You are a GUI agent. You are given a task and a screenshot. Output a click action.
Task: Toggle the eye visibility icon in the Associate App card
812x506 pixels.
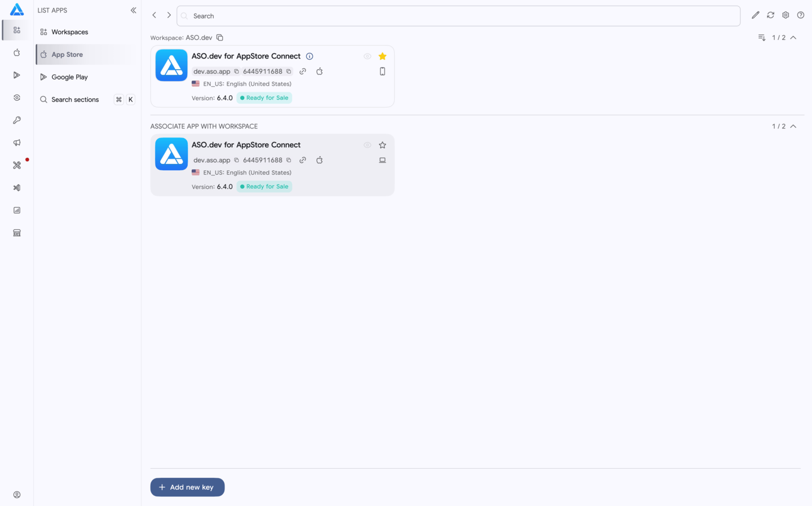tap(368, 145)
